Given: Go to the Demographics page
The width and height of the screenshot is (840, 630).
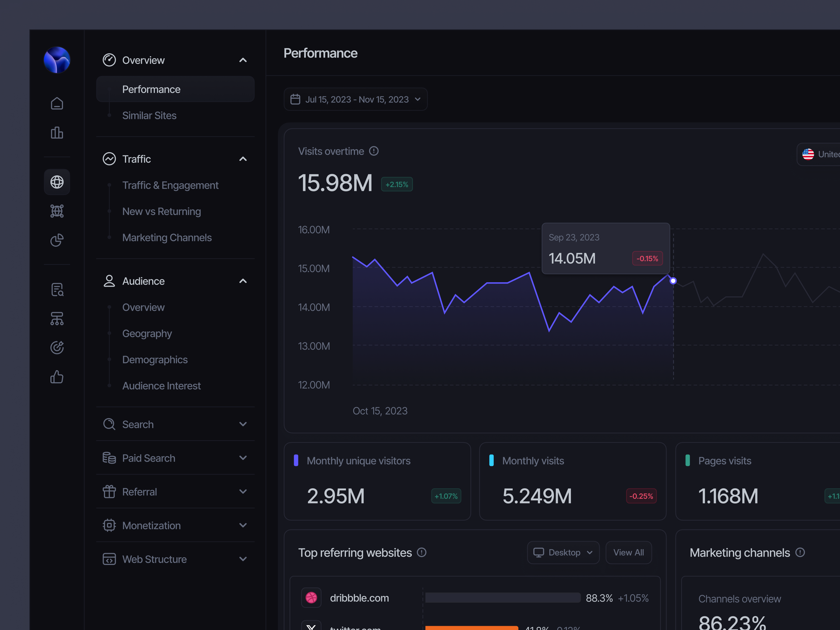Looking at the screenshot, I should tap(155, 359).
